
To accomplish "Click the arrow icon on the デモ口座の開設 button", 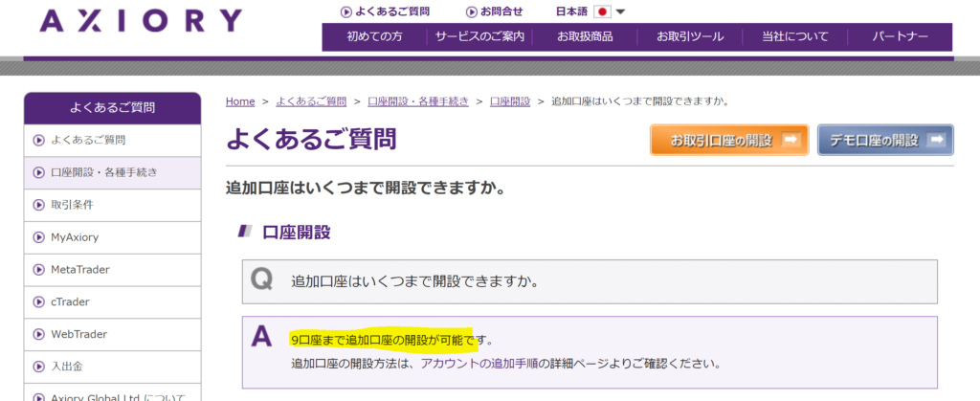I will tap(936, 140).
